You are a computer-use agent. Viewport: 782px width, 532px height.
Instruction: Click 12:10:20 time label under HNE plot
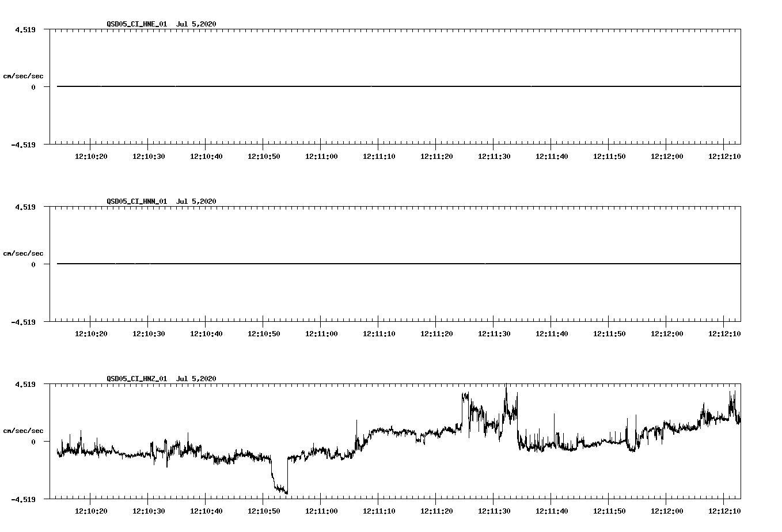click(x=91, y=156)
